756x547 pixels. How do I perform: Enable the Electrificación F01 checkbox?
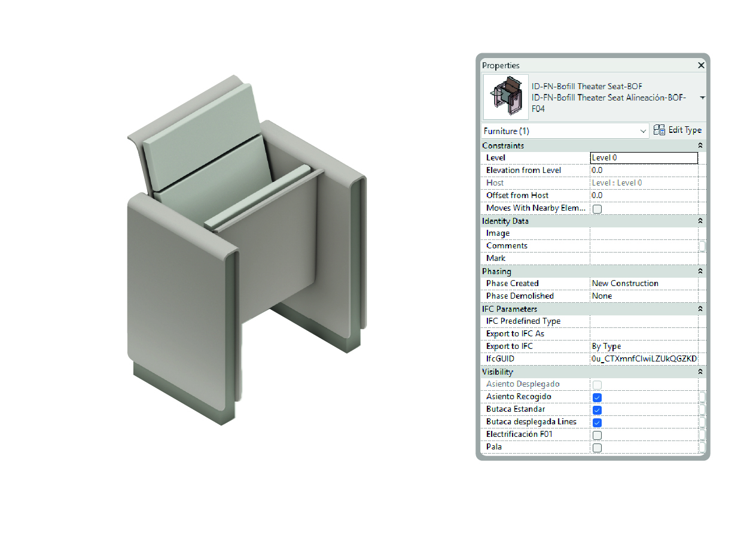pos(597,435)
